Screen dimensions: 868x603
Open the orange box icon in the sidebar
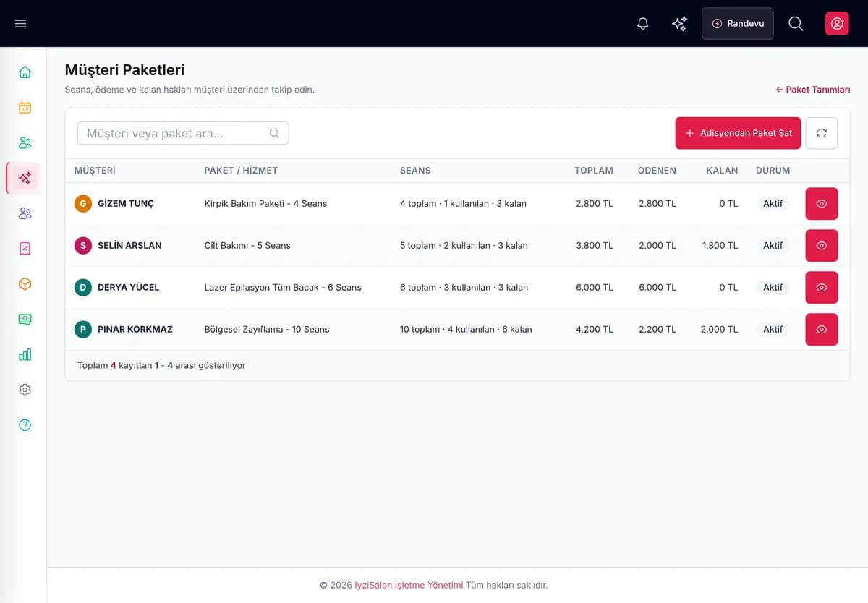(25, 284)
